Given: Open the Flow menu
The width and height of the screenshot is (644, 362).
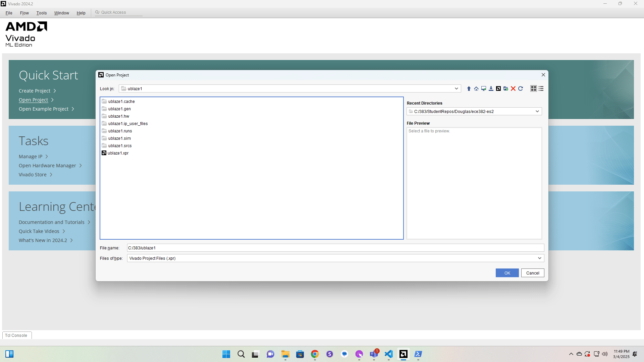Looking at the screenshot, I should coord(24,13).
